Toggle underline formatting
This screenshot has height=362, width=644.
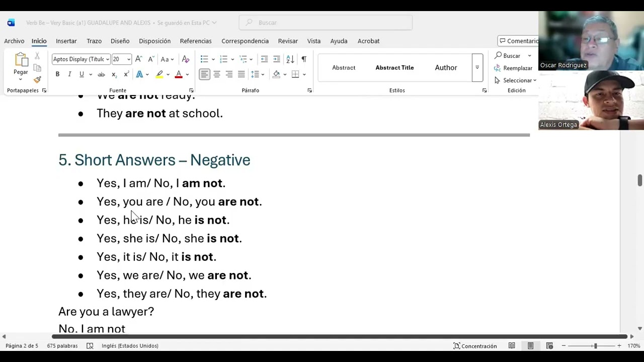tap(82, 74)
